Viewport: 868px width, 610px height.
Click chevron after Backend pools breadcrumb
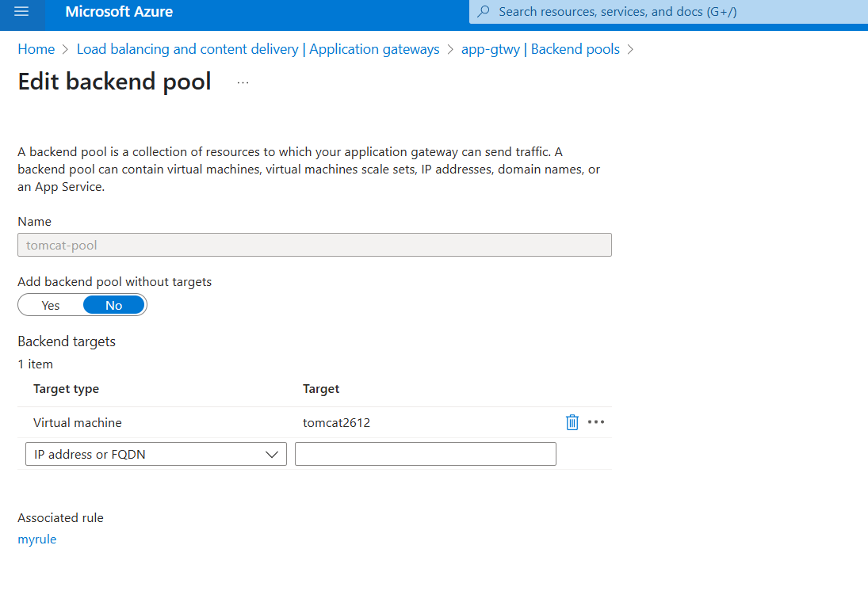coord(630,50)
